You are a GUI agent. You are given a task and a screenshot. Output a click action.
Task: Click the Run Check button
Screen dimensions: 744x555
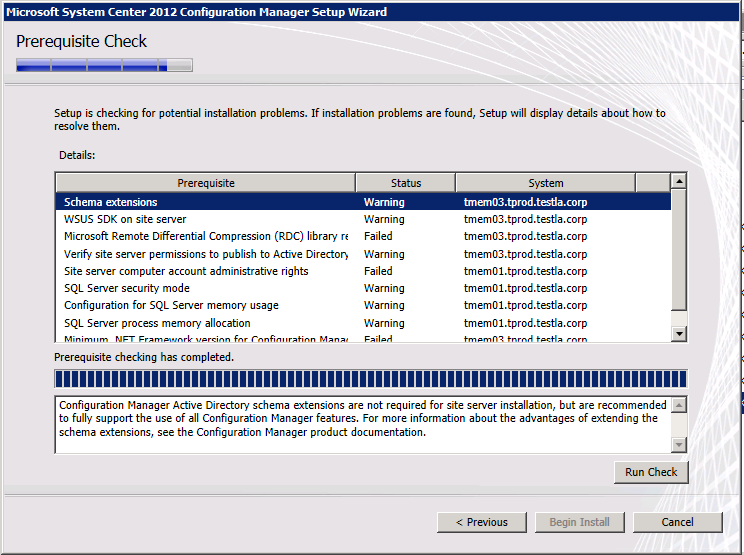tap(651, 472)
